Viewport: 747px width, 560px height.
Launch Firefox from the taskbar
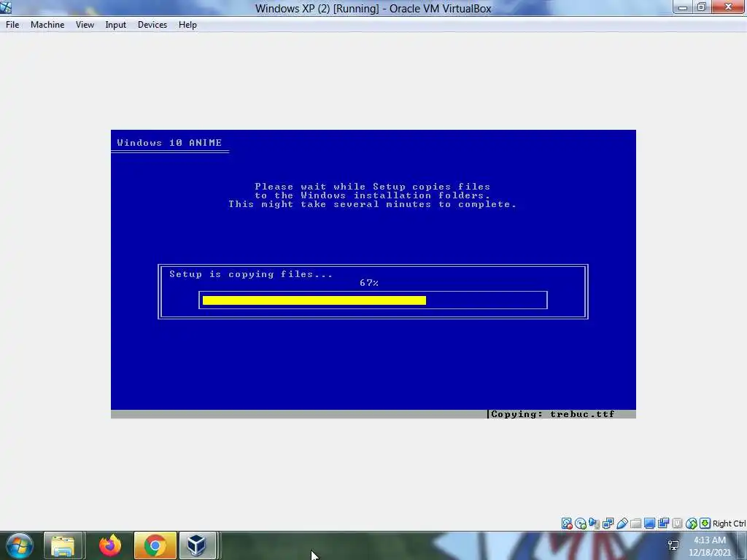point(110,545)
